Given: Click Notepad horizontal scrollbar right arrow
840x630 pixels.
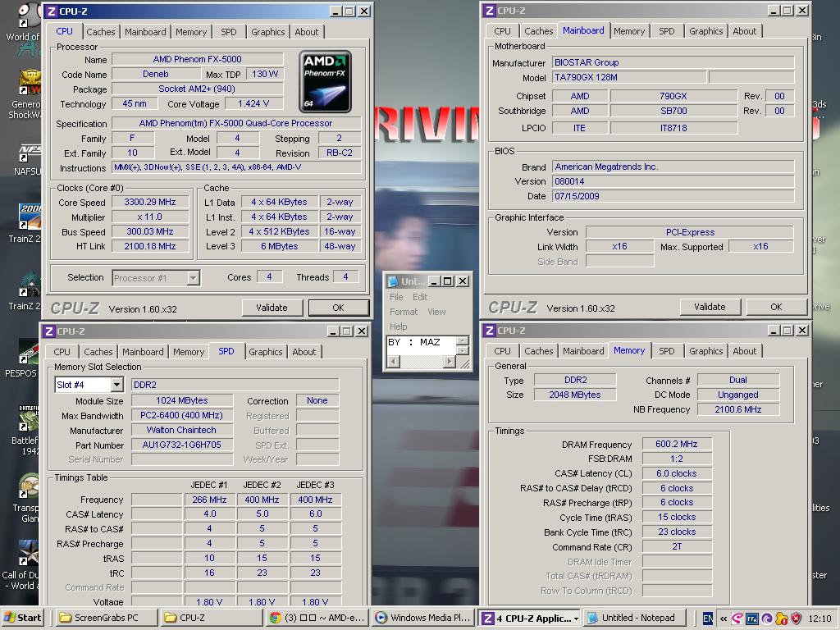Looking at the screenshot, I should (450, 362).
